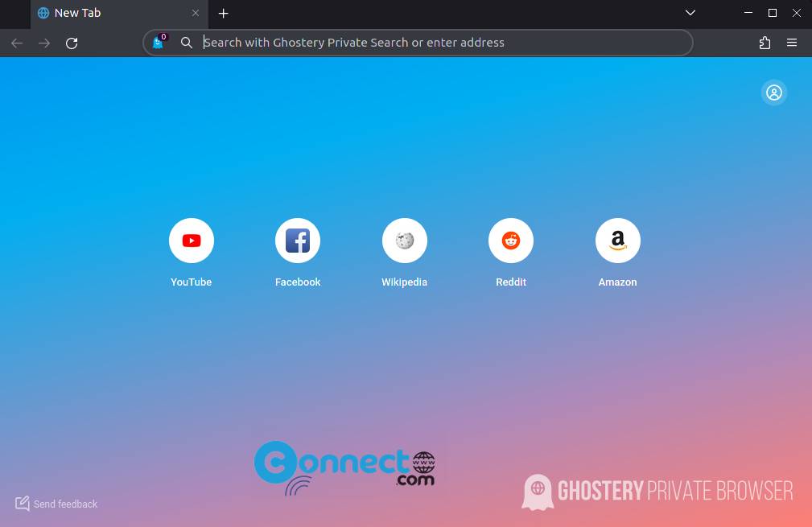The width and height of the screenshot is (812, 527).
Task: Click the Send feedback pencil icon
Action: point(23,503)
